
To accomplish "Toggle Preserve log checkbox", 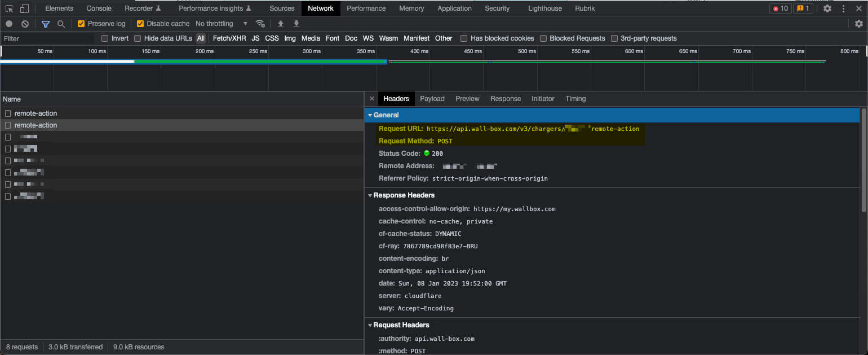I will (x=81, y=24).
